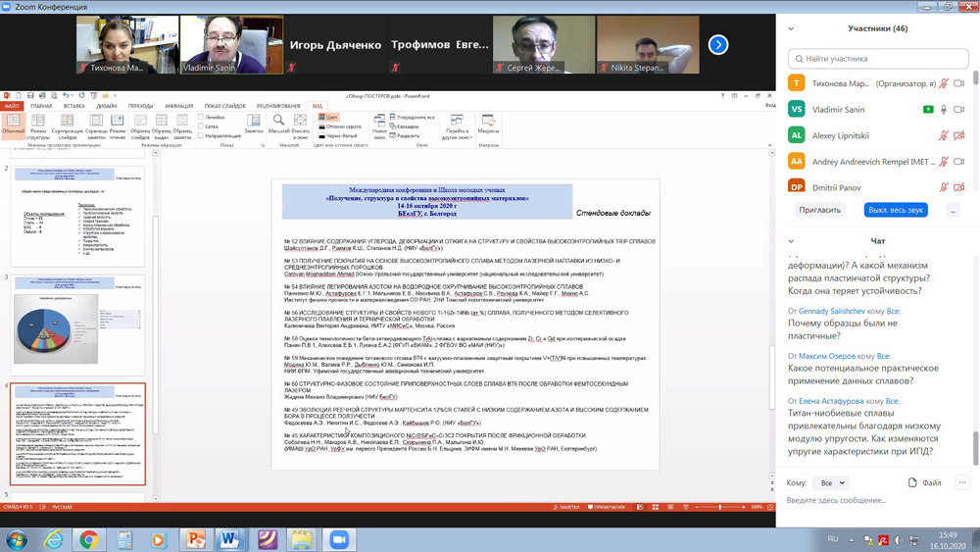Enable the Ruler checkbox
The width and height of the screenshot is (980, 552).
click(201, 117)
